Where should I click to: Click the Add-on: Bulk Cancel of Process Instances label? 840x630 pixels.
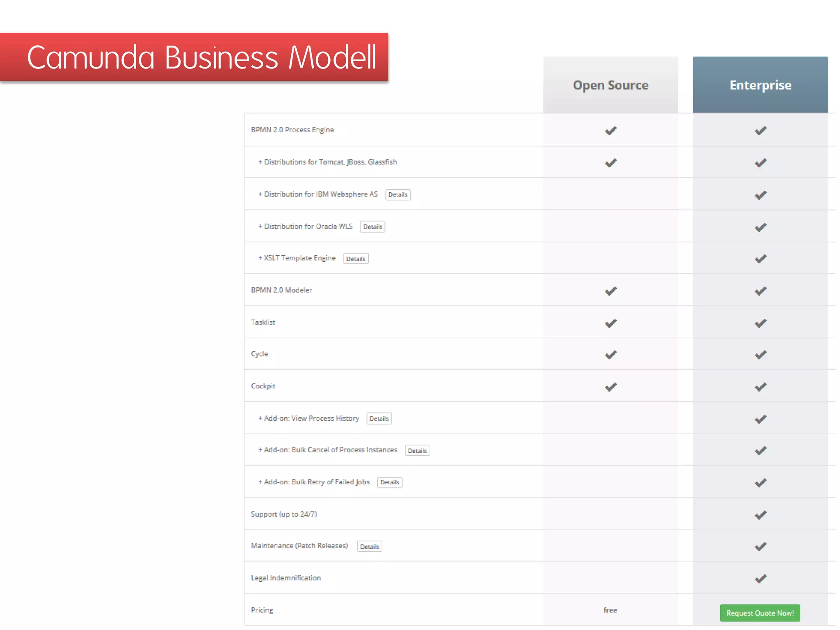click(x=328, y=450)
